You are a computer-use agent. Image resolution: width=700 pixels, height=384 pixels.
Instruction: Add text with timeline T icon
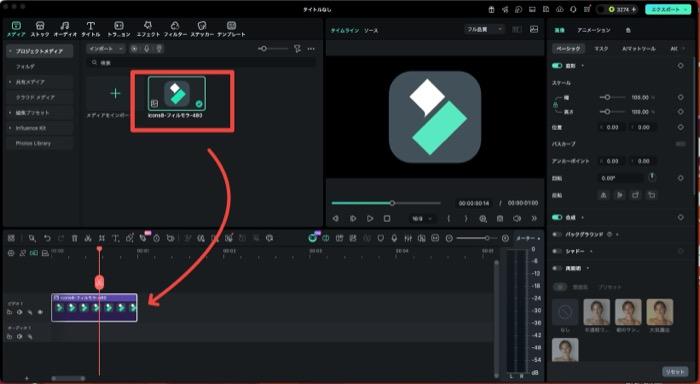[116, 238]
